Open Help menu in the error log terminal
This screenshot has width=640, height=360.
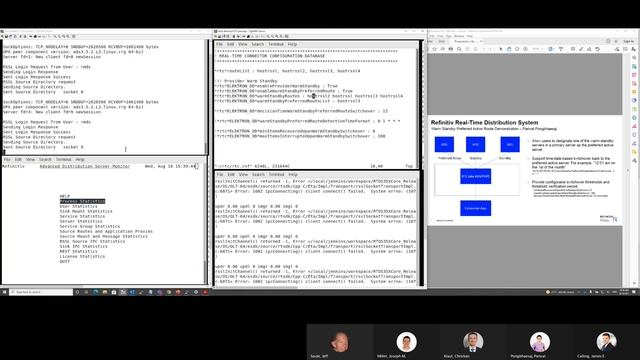tap(293, 174)
